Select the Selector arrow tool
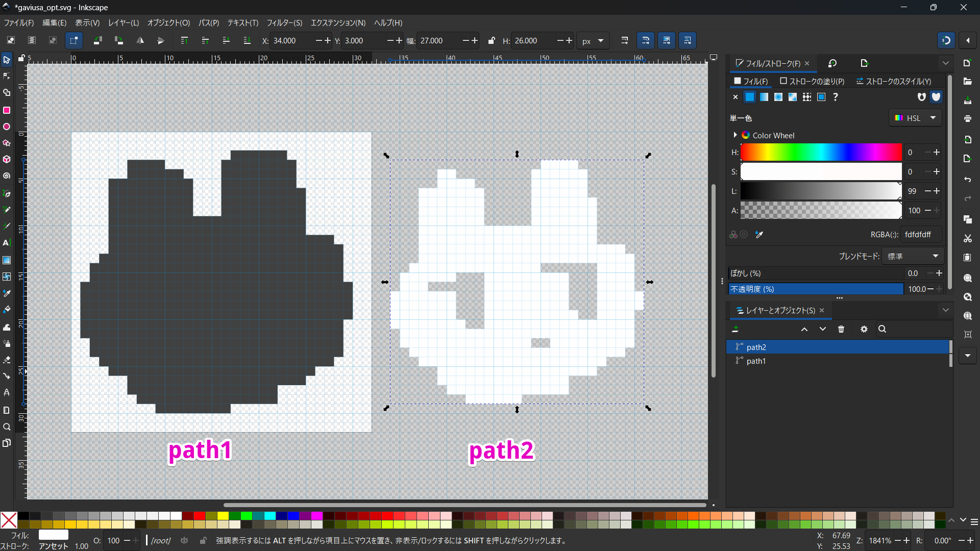Image resolution: width=980 pixels, height=551 pixels. (x=7, y=60)
